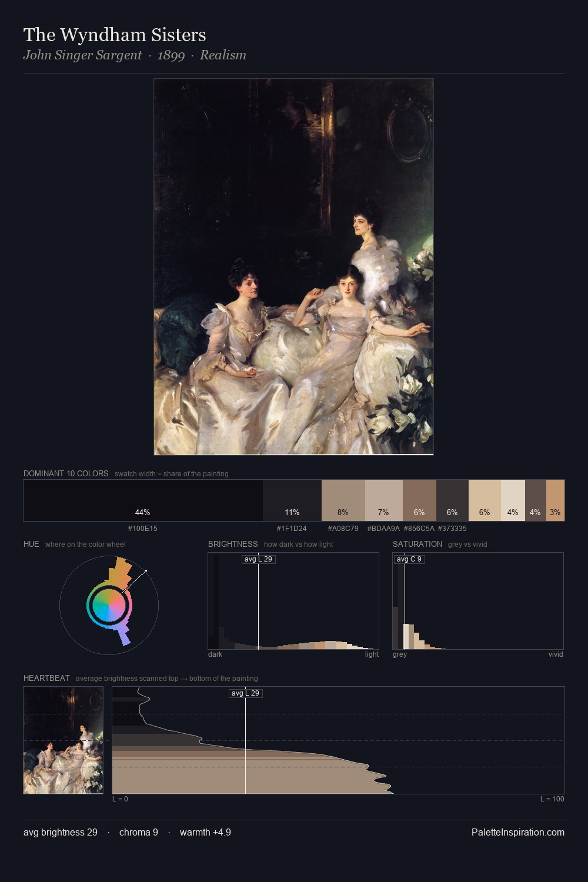Pick the 6% swatch #373335

452,500
